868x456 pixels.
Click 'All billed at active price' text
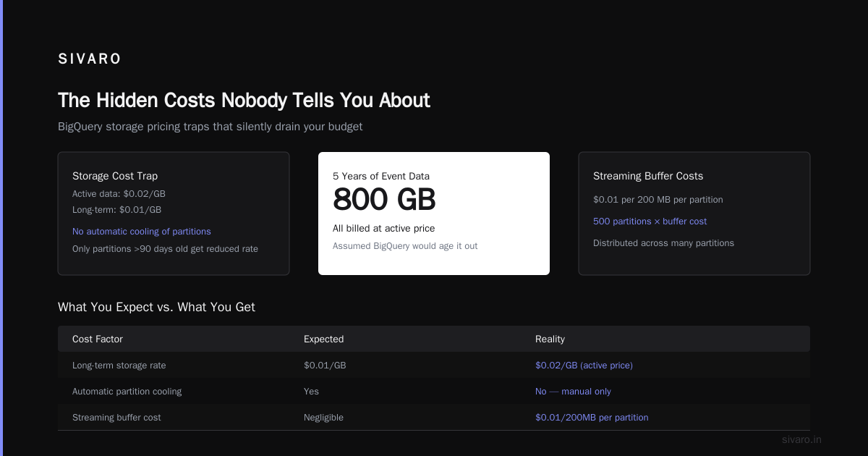[x=384, y=229]
